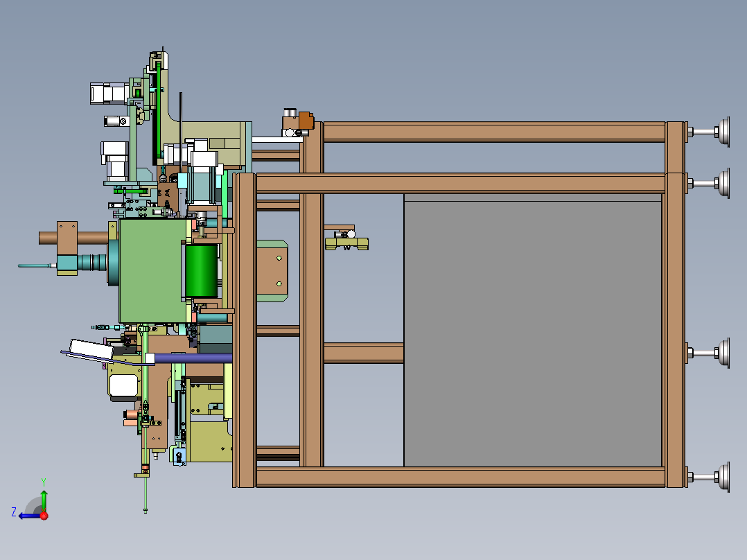
Task: Select the thin green vertical rod at bottom
Action: coord(146,494)
